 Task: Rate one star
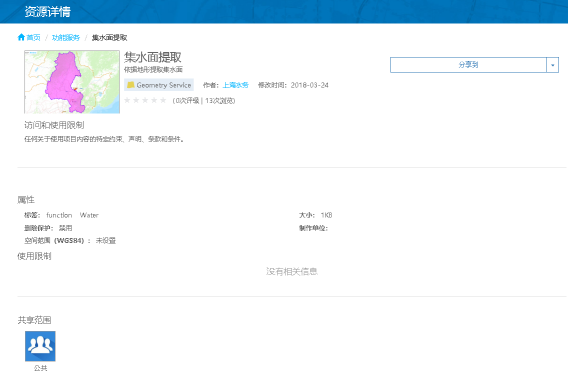[x=127, y=100]
